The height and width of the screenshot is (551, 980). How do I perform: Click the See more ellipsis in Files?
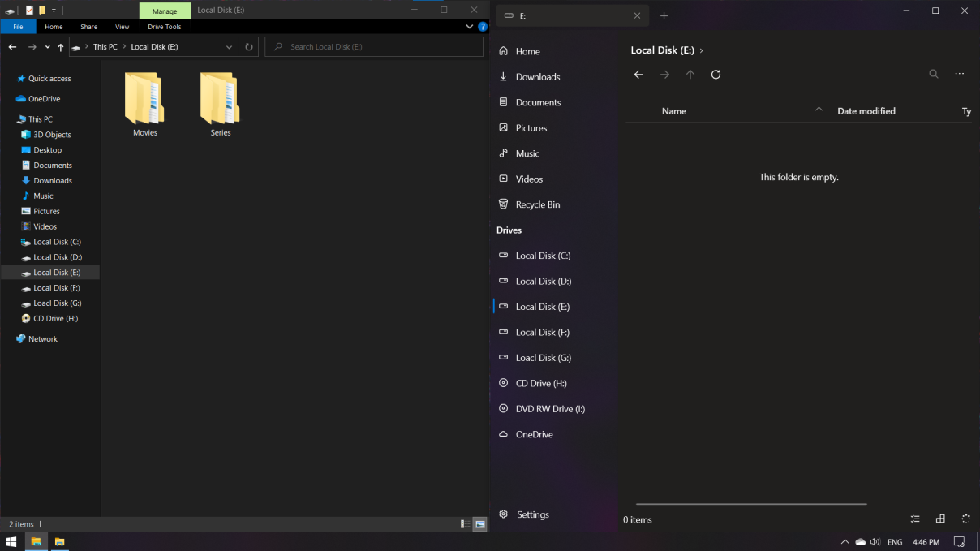point(960,74)
